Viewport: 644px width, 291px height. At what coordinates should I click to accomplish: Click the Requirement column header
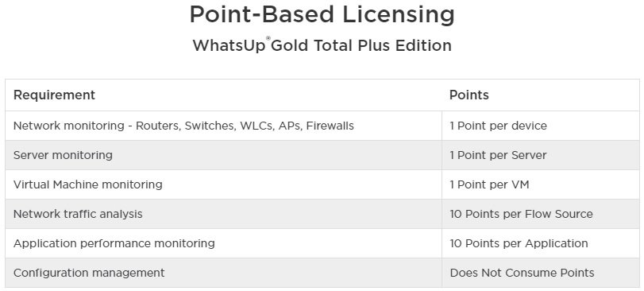(54, 95)
